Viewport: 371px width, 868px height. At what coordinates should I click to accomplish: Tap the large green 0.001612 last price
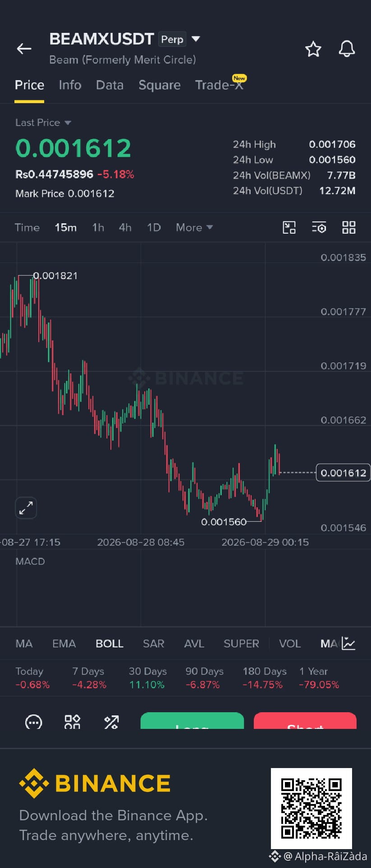73,148
